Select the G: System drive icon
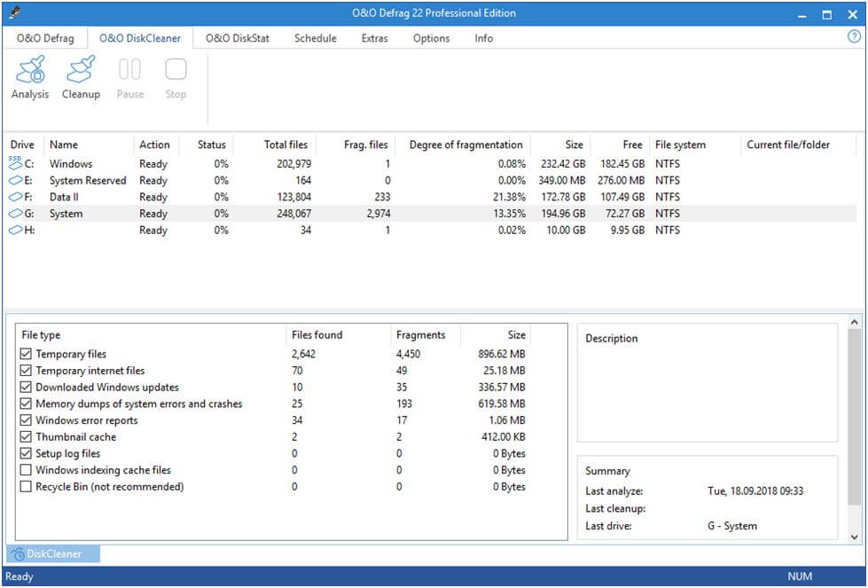868x588 pixels. point(15,214)
